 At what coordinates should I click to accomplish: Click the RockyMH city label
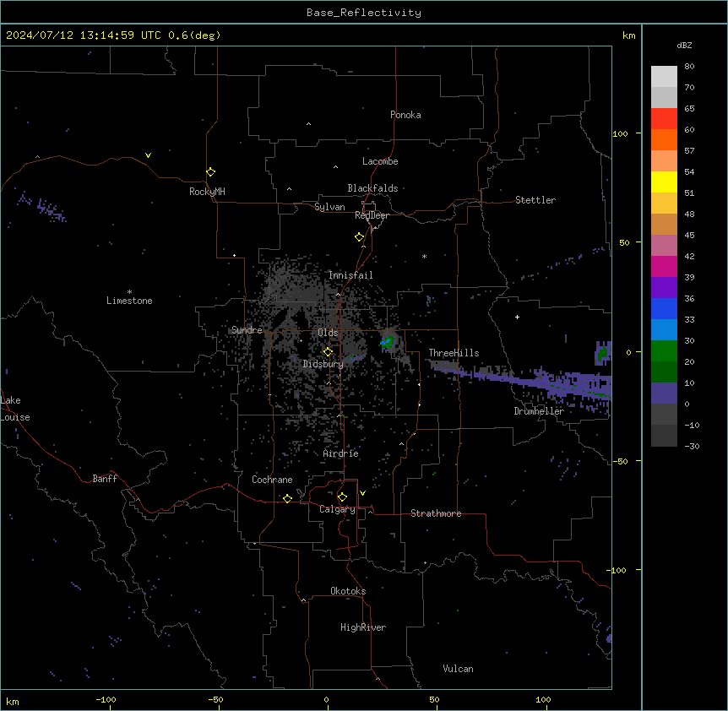[207, 192]
